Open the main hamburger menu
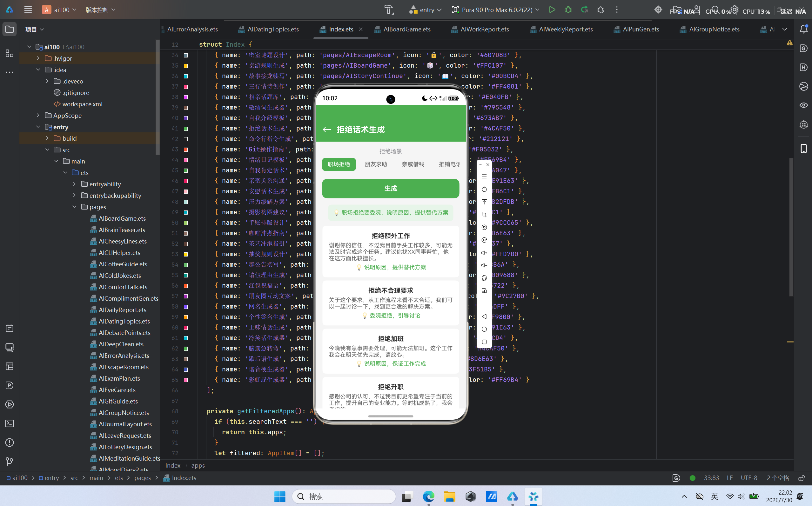The width and height of the screenshot is (812, 506). click(28, 10)
